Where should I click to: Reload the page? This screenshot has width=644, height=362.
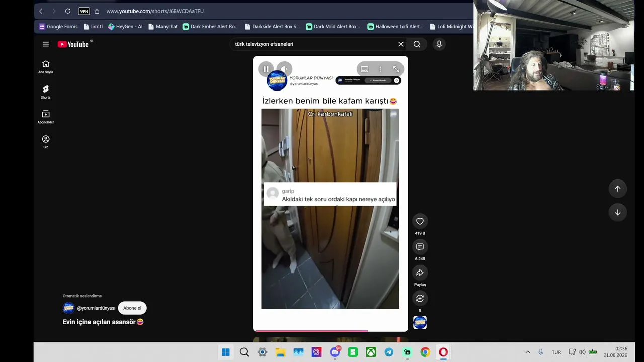tap(68, 11)
